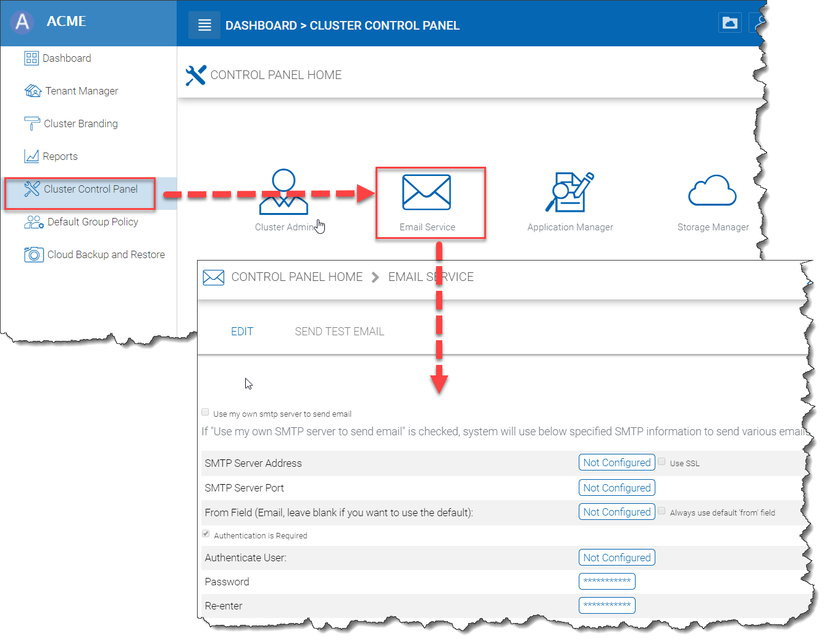Viewport: 832px width, 644px height.
Task: Click the Email Service label
Action: 427,227
